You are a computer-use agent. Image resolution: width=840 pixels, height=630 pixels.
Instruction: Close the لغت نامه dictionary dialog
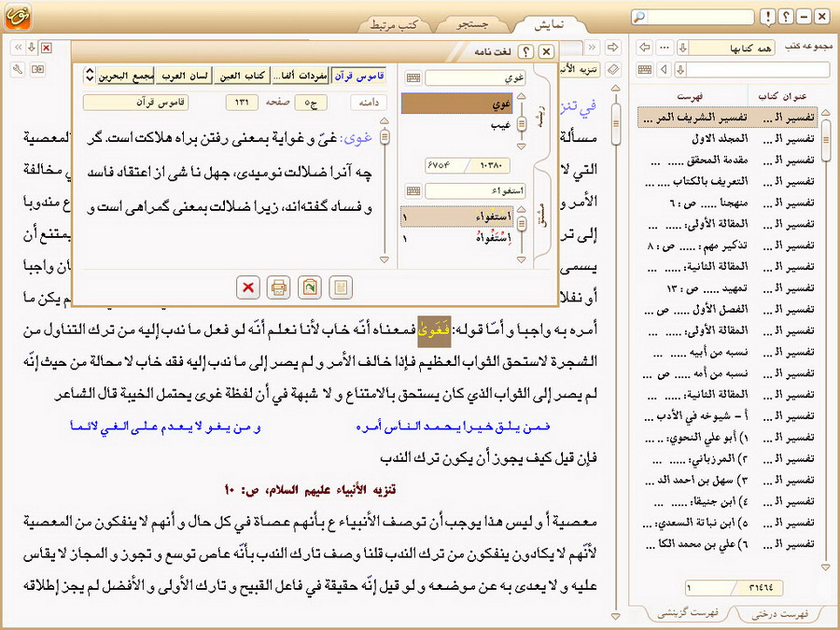(546, 51)
